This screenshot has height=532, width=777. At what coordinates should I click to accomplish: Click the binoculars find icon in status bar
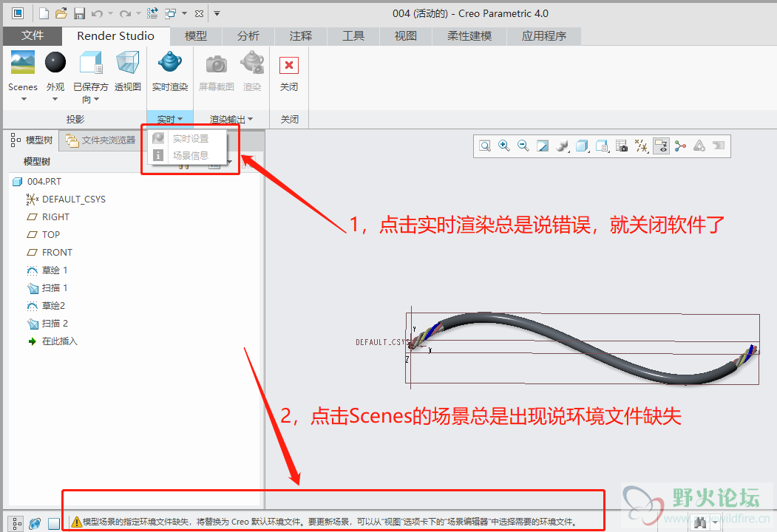(700, 523)
